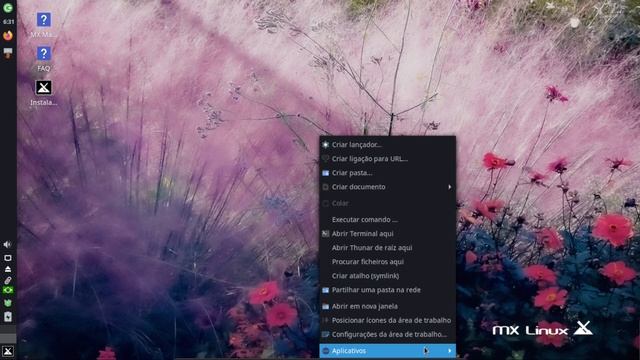Click the green Brazil flag keyboard layout icon

(8, 290)
